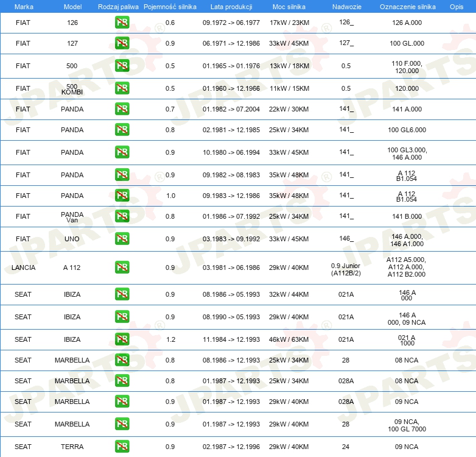Viewport: 476px width, 457px height.
Task: Click the fuel icon in the IBIZA 32kW row
Action: [122, 294]
